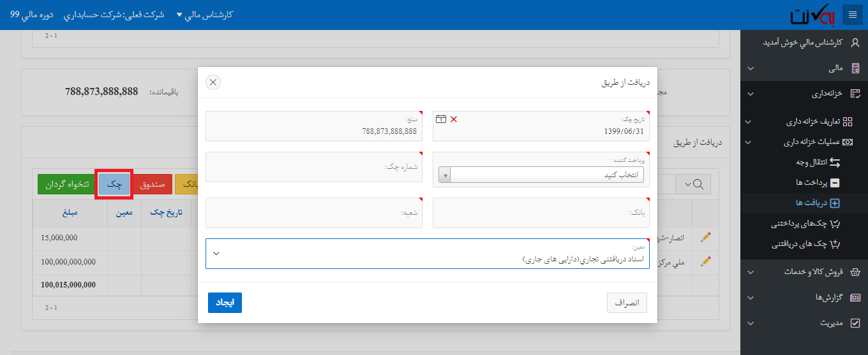
Task: Click the انصراف cancel button
Action: (627, 303)
